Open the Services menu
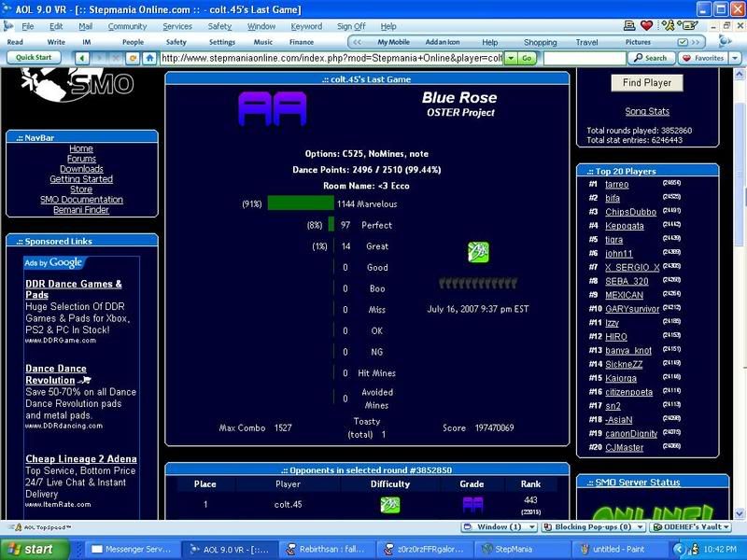Image resolution: width=747 pixels, height=560 pixels. click(177, 26)
